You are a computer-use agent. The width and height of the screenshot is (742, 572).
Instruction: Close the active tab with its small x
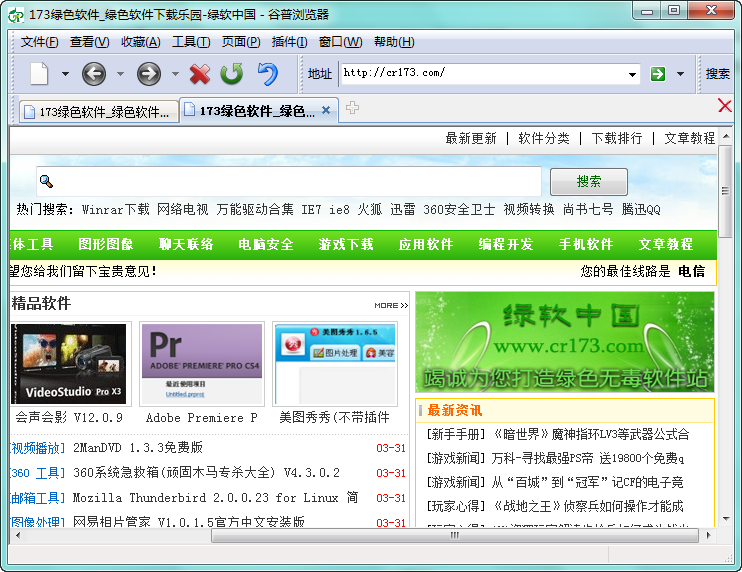[x=326, y=110]
